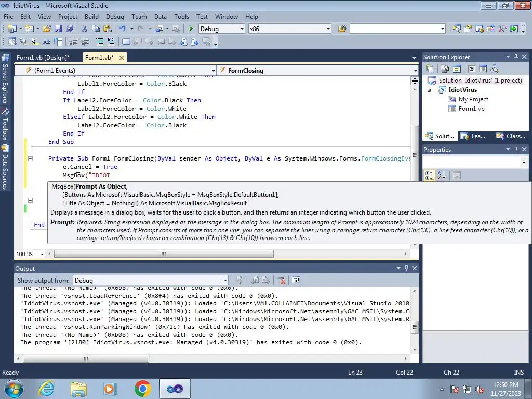Screen dimensions: 532x399
Task: Open the Debug menu
Action: click(x=115, y=16)
